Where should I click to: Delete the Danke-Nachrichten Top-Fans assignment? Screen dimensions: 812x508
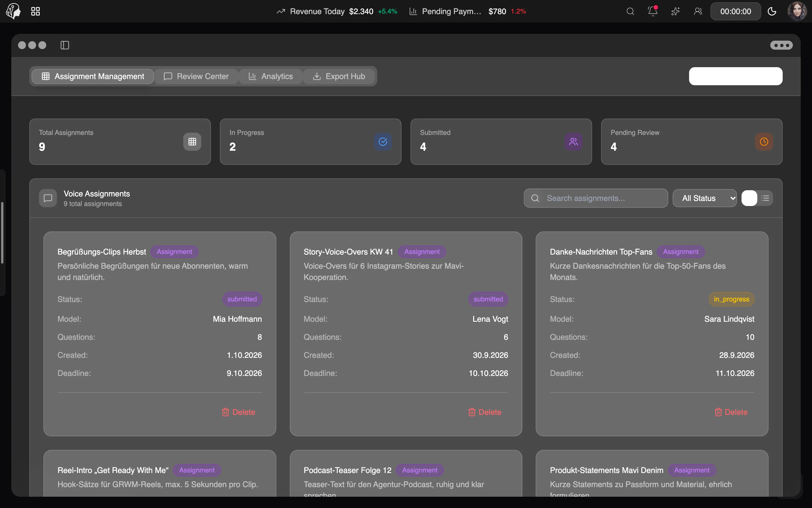(x=731, y=412)
